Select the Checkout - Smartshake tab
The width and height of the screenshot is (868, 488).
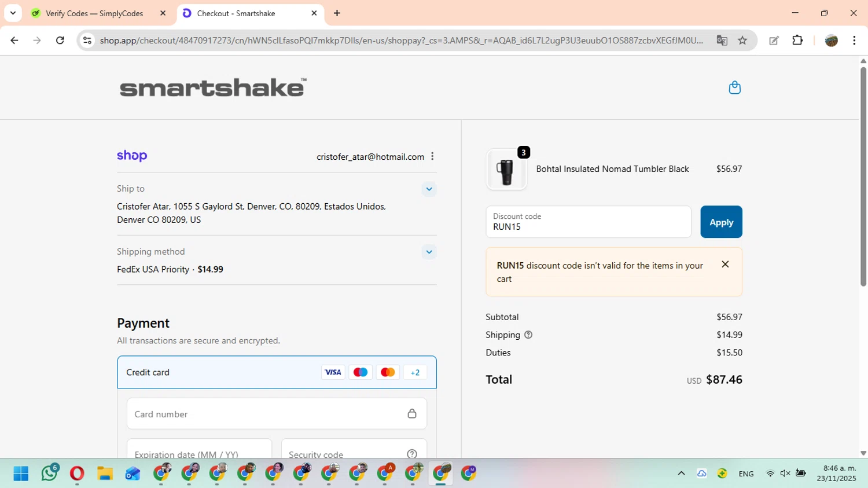click(236, 13)
